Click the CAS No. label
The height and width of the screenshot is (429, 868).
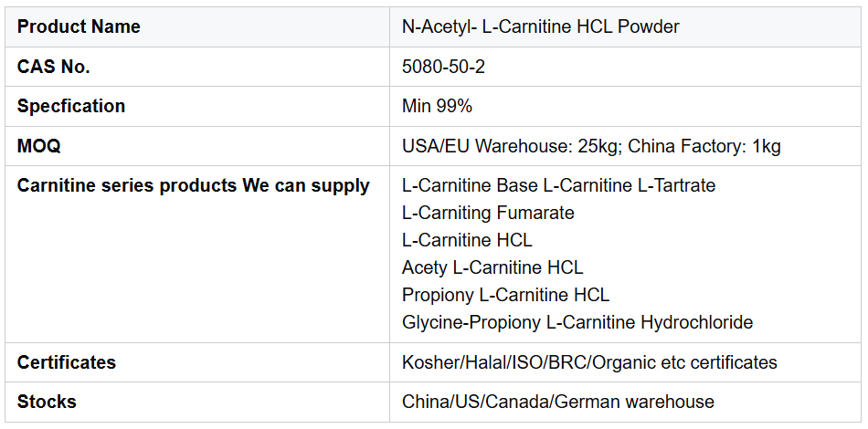54,67
